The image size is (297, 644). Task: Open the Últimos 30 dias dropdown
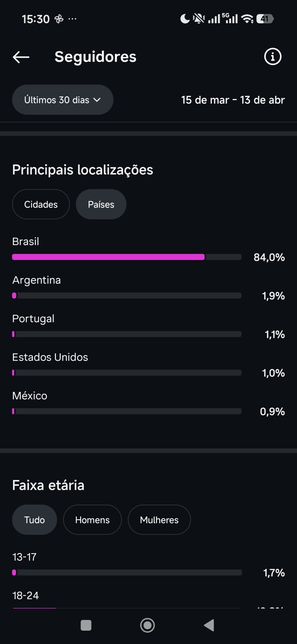(63, 100)
